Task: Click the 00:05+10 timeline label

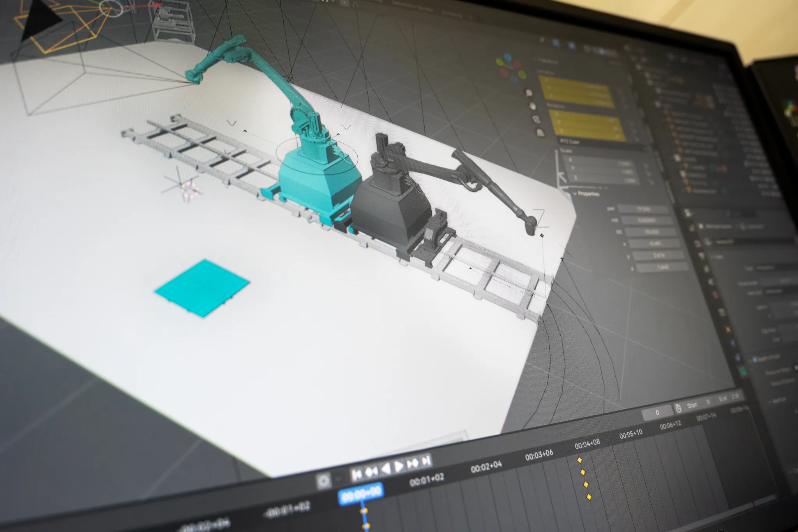Action: click(x=631, y=433)
